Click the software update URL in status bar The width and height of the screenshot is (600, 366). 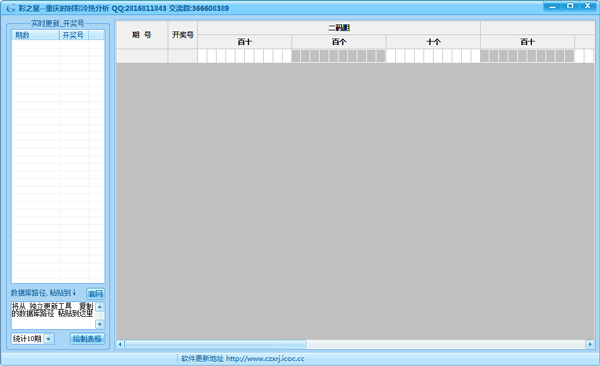pyautogui.click(x=265, y=359)
